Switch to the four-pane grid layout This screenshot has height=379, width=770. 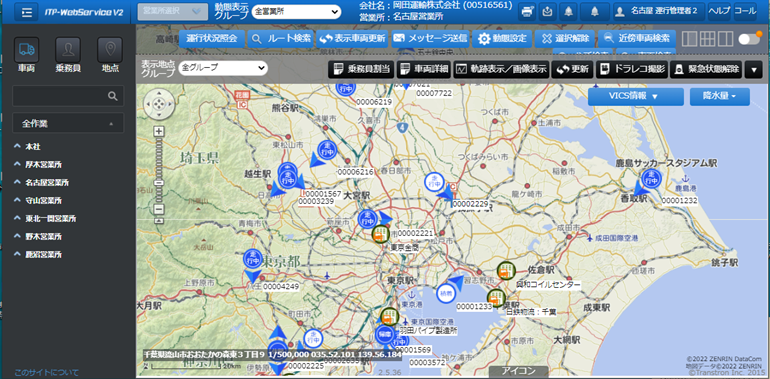pos(707,39)
